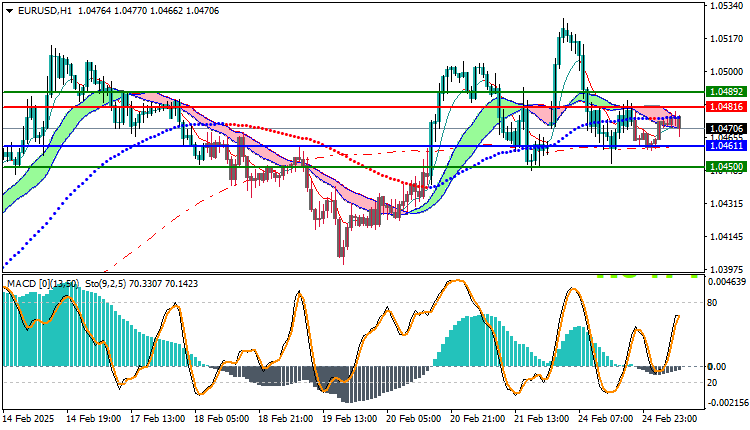The height and width of the screenshot is (430, 750).
Task: Click the green 1.04500 price level label
Action: (x=726, y=167)
